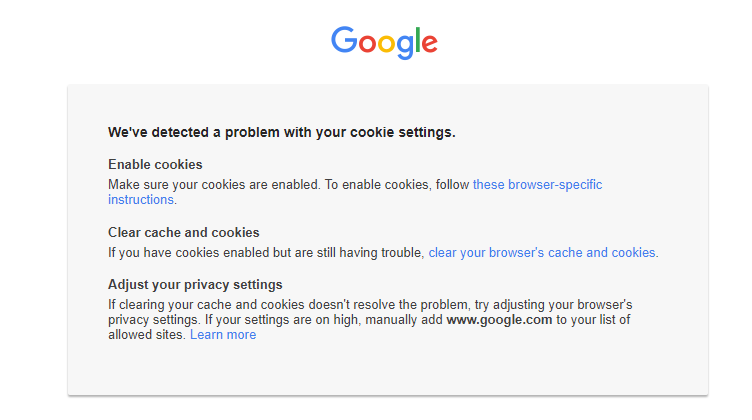This screenshot has height=420, width=752.
Task: Click the 'Clear cache and cookies' heading
Action: [183, 232]
